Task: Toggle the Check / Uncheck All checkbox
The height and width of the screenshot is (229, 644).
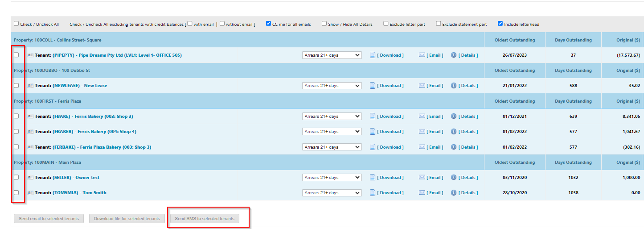Action: [x=16, y=24]
